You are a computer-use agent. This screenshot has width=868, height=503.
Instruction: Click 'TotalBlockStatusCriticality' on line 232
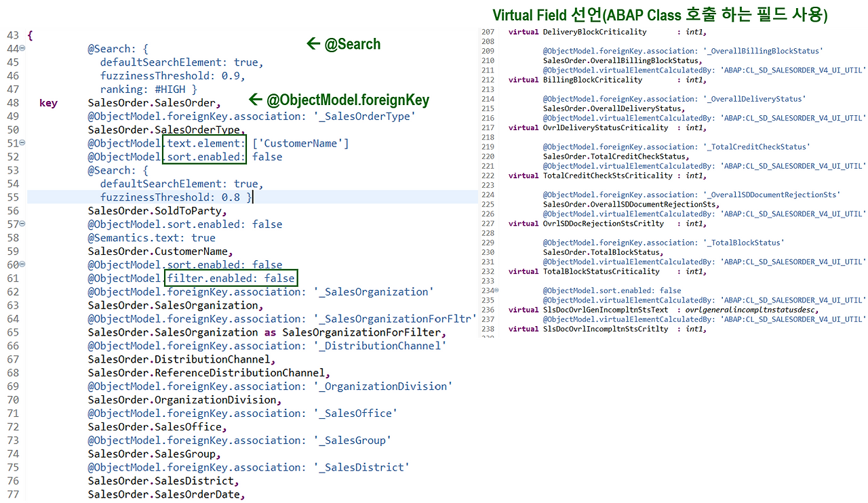(601, 271)
